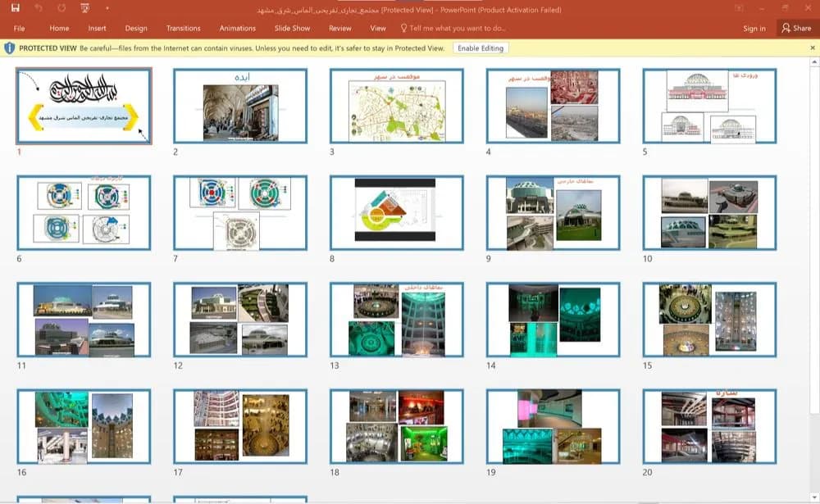
Task: Switch to the Transitions tab
Action: click(183, 28)
